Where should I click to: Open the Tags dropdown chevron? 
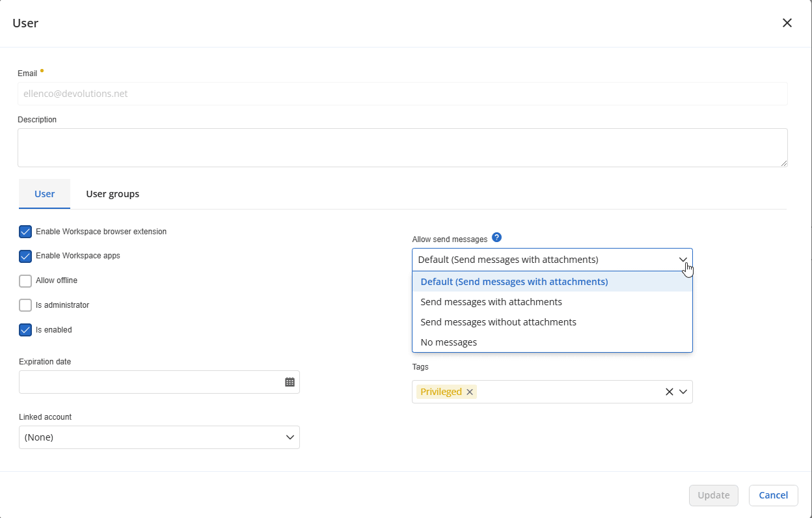tap(683, 392)
